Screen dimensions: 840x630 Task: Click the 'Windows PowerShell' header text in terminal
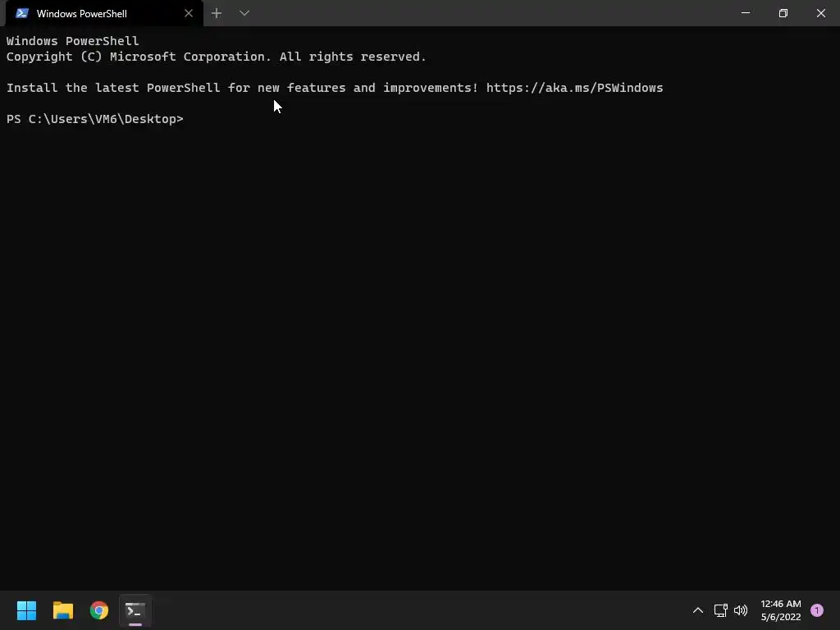(72, 41)
